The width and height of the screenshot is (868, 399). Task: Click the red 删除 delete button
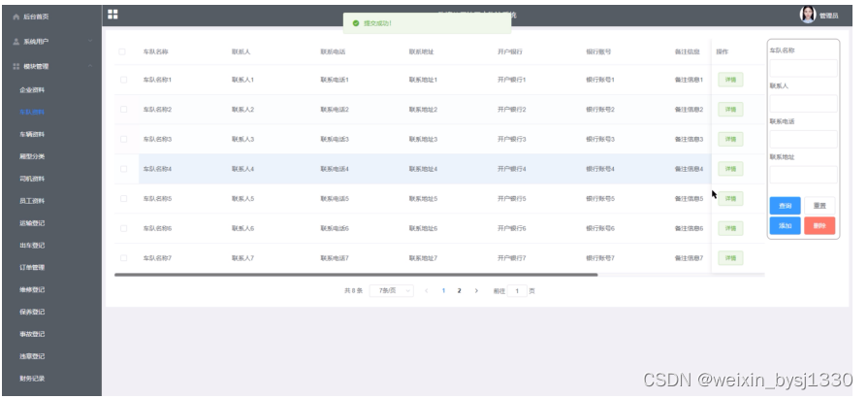point(820,225)
